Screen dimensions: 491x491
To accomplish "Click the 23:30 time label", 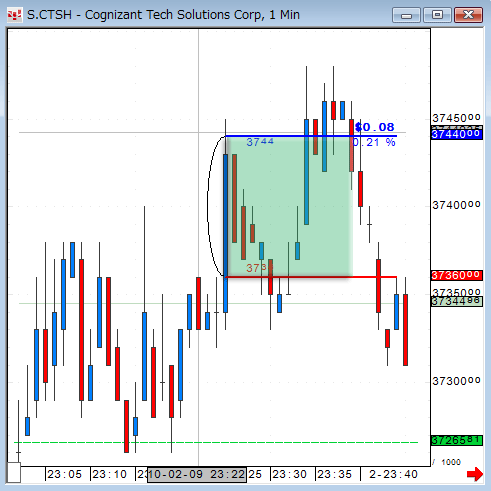I will click(289, 474).
